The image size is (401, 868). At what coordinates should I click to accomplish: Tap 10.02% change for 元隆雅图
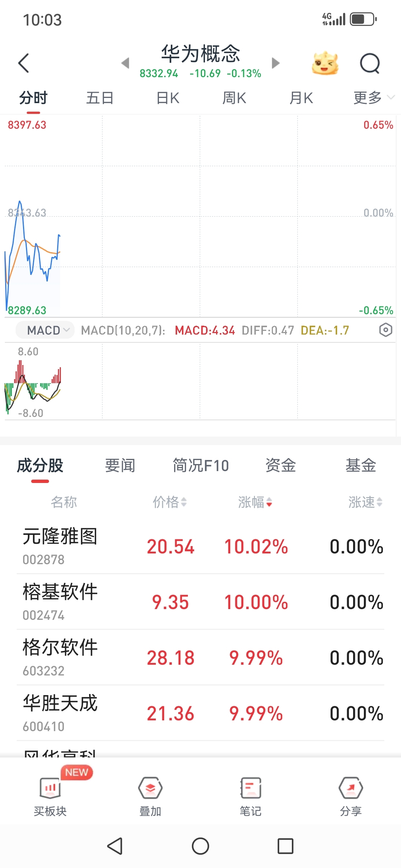tap(256, 547)
